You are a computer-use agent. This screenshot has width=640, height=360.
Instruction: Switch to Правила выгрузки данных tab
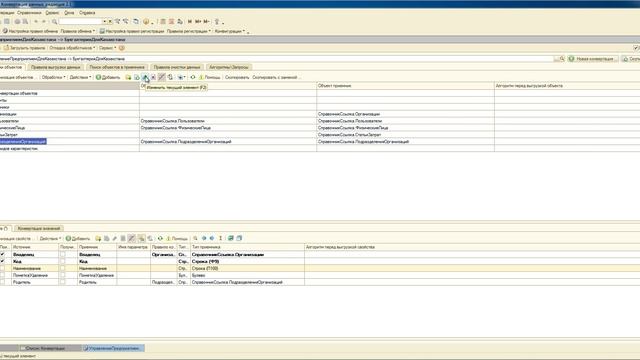56,67
